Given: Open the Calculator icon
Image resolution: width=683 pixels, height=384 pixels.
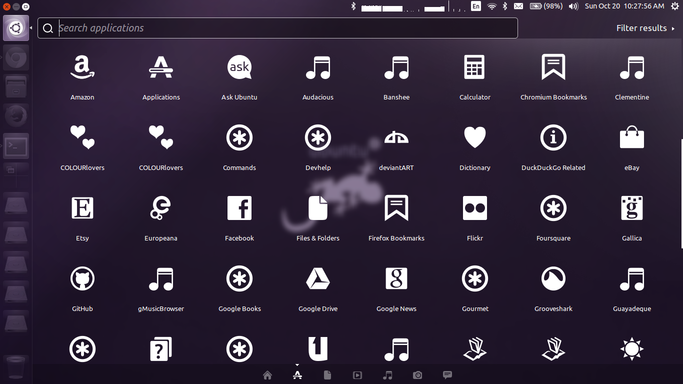Looking at the screenshot, I should pyautogui.click(x=474, y=67).
